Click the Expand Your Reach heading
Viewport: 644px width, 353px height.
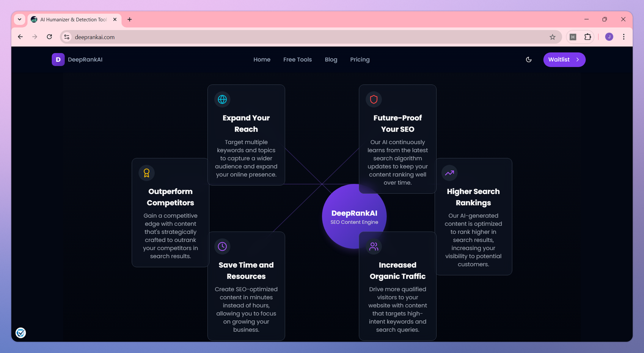click(246, 124)
